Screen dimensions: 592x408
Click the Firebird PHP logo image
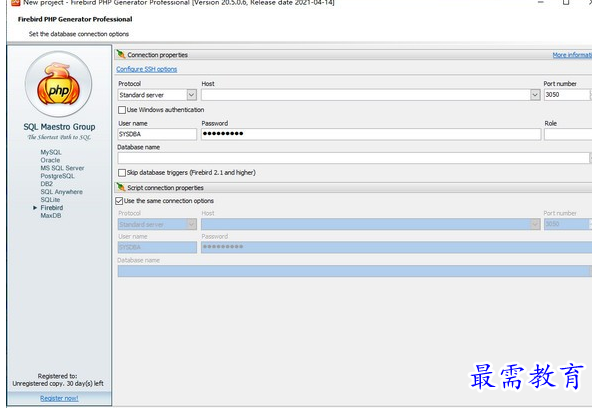(59, 84)
